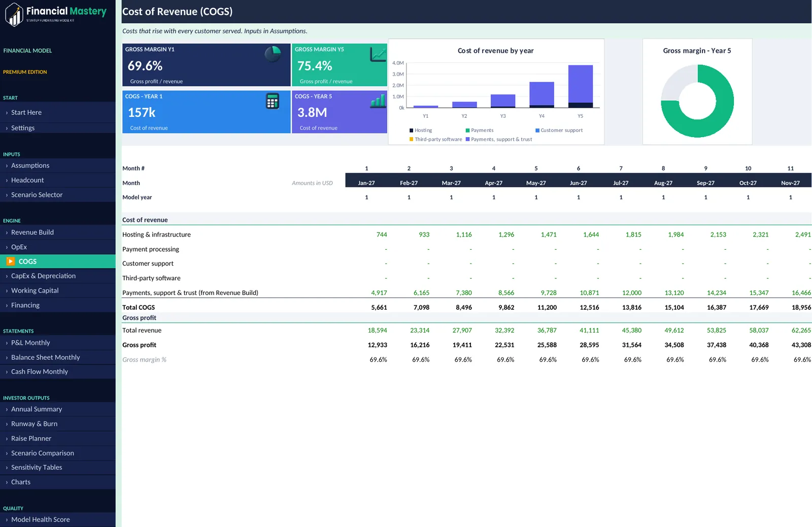Open Balance Sheet Monthly
This screenshot has width=812, height=527.
pyautogui.click(x=58, y=357)
